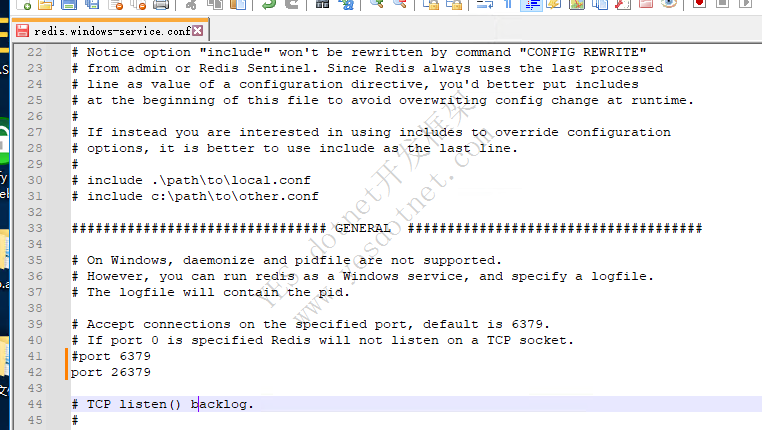Click line '# If instead you are interested'

pos(371,132)
